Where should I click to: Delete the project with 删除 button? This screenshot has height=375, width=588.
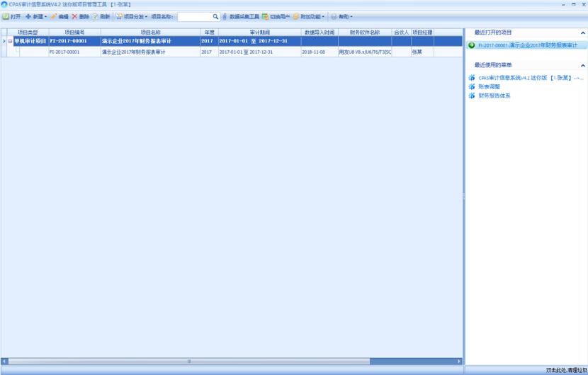81,16
